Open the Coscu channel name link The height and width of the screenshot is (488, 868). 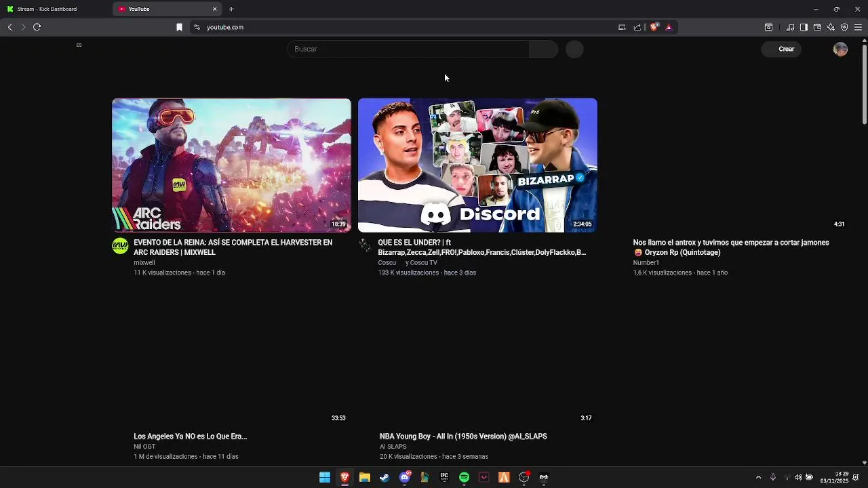387,262
